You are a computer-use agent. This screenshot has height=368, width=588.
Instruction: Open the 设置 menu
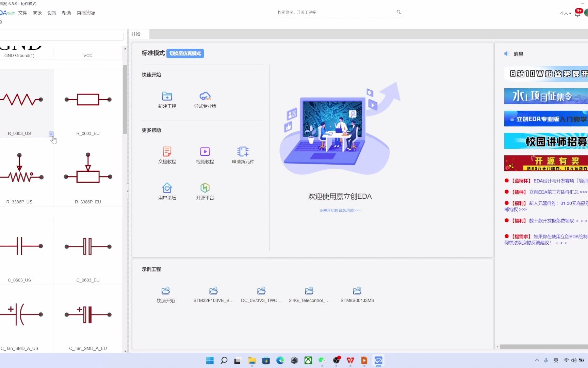coord(52,13)
